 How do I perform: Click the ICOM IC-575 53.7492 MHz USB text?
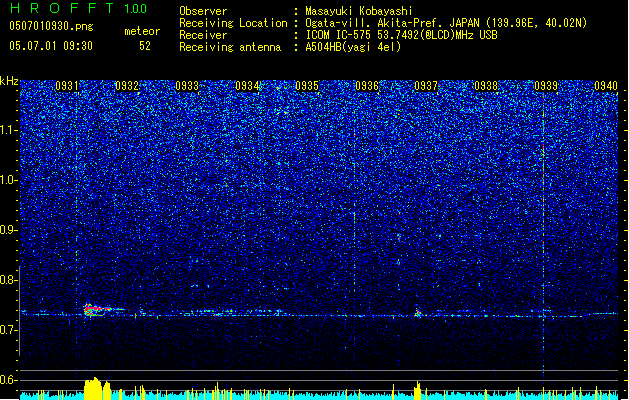click(x=401, y=35)
